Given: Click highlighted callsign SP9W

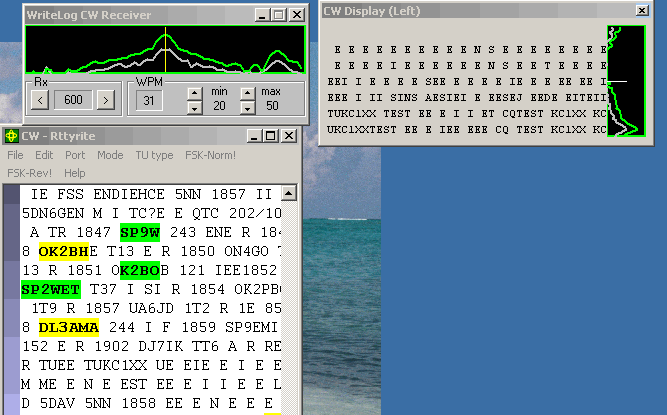Looking at the screenshot, I should (x=140, y=232).
